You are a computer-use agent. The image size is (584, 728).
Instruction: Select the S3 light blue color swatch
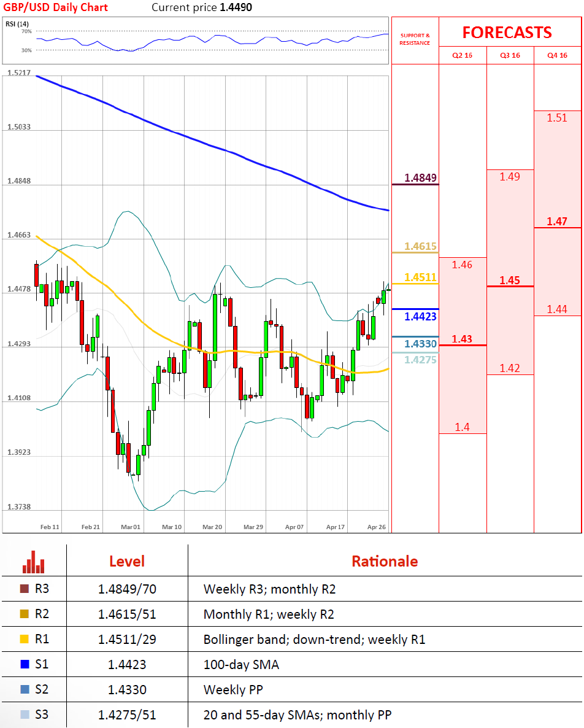coord(25,714)
